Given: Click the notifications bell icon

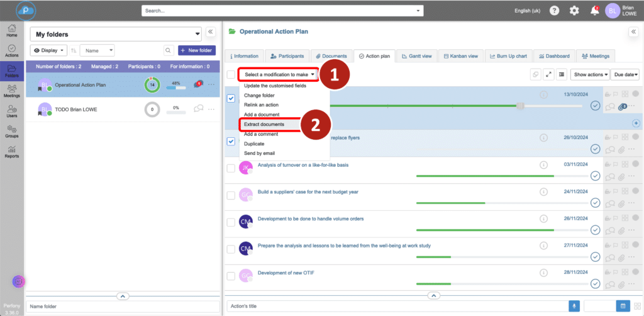Looking at the screenshot, I should pos(594,11).
